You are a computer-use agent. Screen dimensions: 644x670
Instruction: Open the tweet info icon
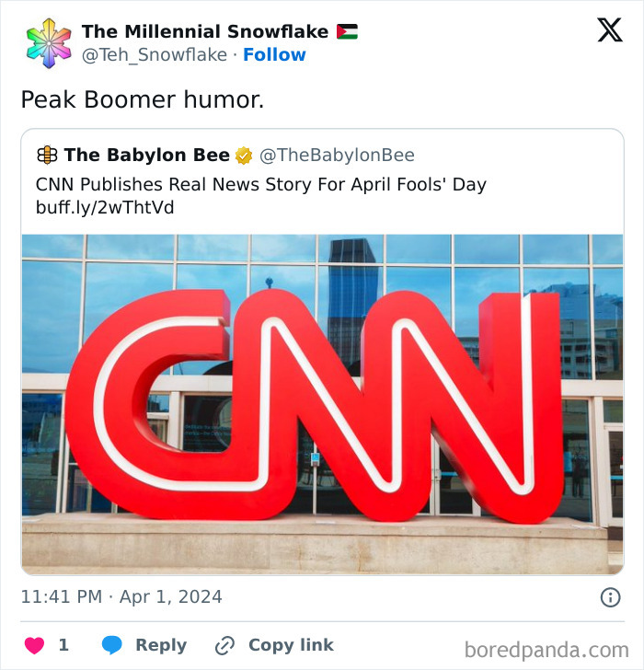tap(610, 597)
